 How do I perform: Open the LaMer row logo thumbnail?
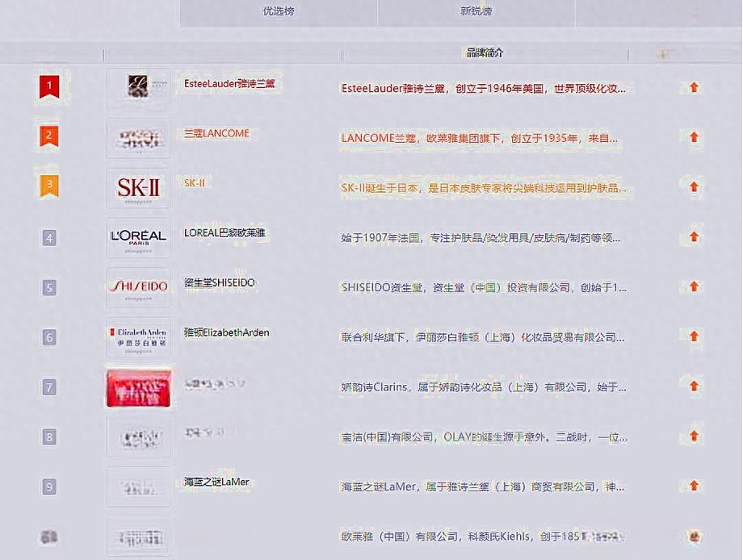(138, 487)
